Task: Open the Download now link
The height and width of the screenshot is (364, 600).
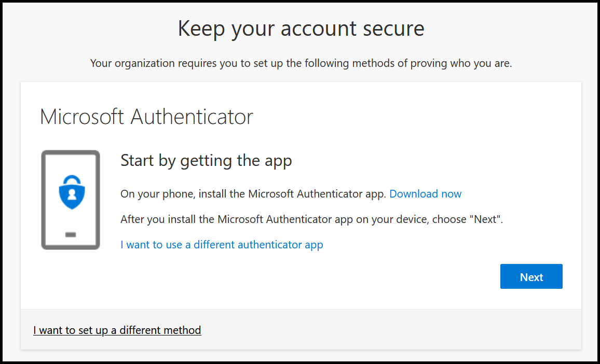Action: tap(425, 194)
